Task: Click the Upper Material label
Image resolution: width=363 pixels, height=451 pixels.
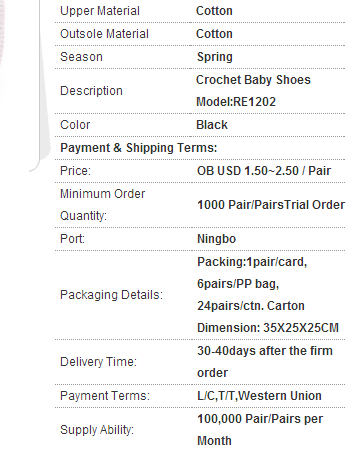Action: 100,11
